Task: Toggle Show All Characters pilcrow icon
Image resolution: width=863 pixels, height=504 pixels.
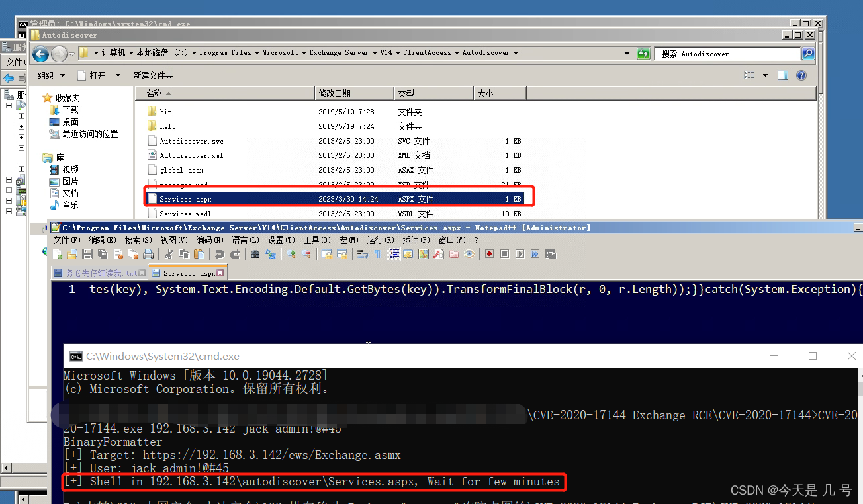Action: 377,254
